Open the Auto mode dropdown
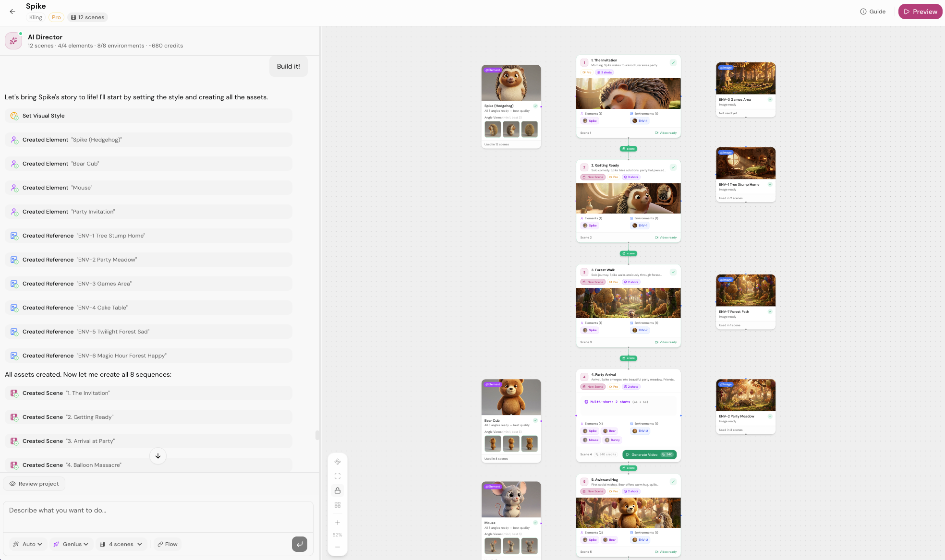 (28, 544)
